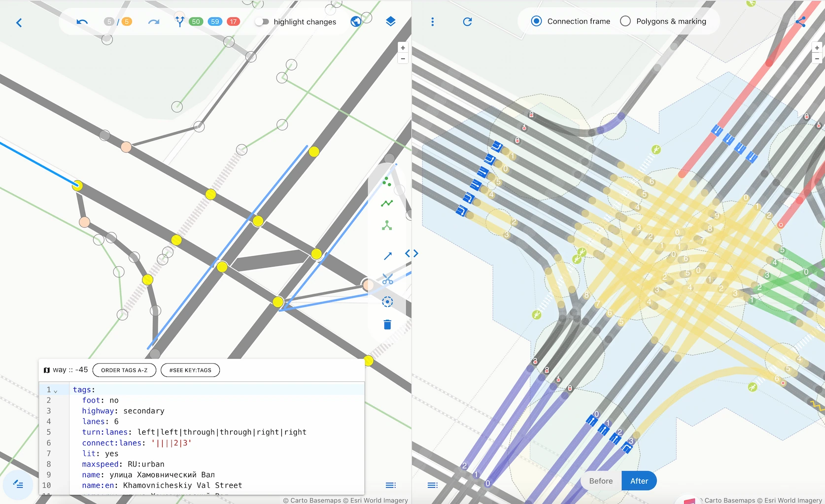This screenshot has height=504, width=825.
Task: Open the left panel list menu icon
Action: pyautogui.click(x=391, y=485)
